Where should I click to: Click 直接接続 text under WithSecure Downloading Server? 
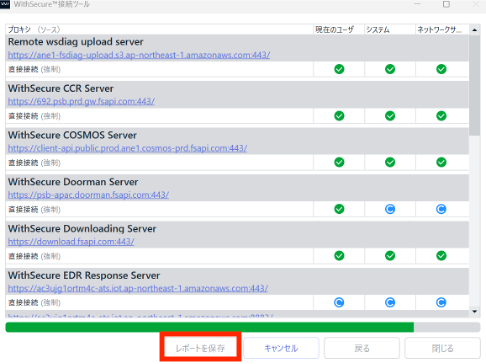pyautogui.click(x=23, y=256)
